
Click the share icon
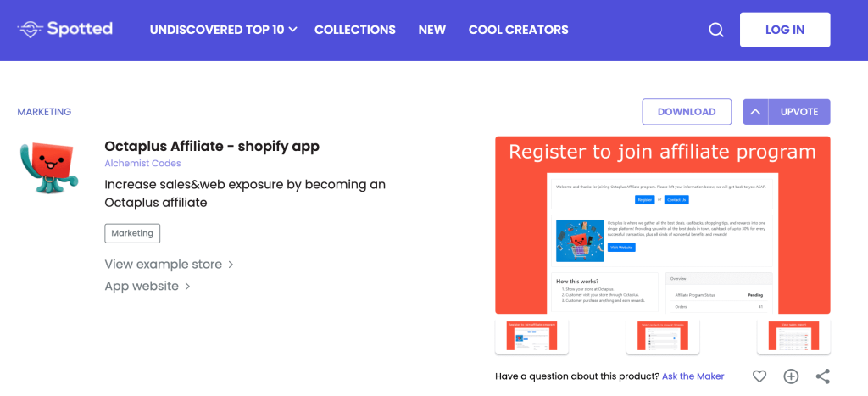tap(822, 376)
